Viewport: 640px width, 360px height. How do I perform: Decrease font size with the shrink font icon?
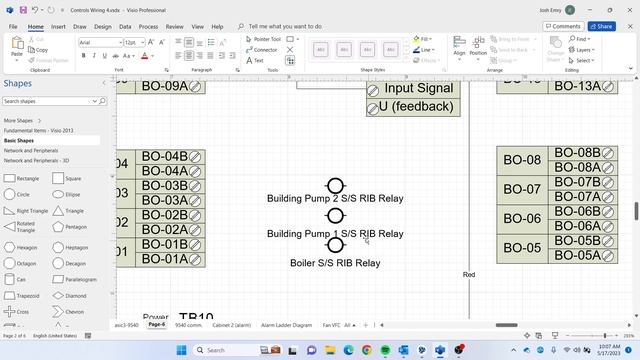162,42
